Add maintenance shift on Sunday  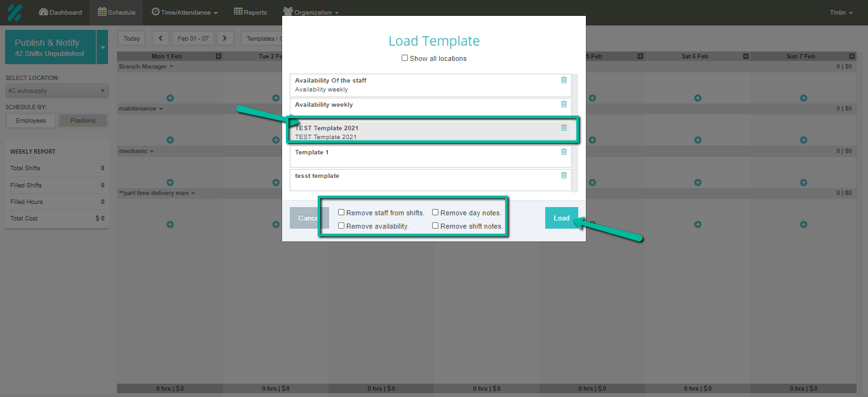coord(803,140)
